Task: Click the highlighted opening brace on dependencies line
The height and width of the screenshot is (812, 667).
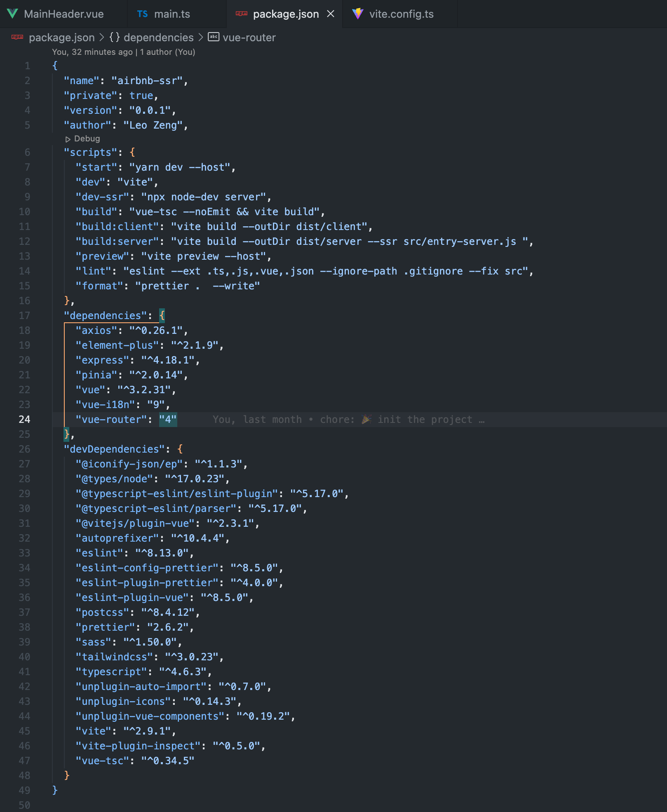Action: click(x=162, y=315)
